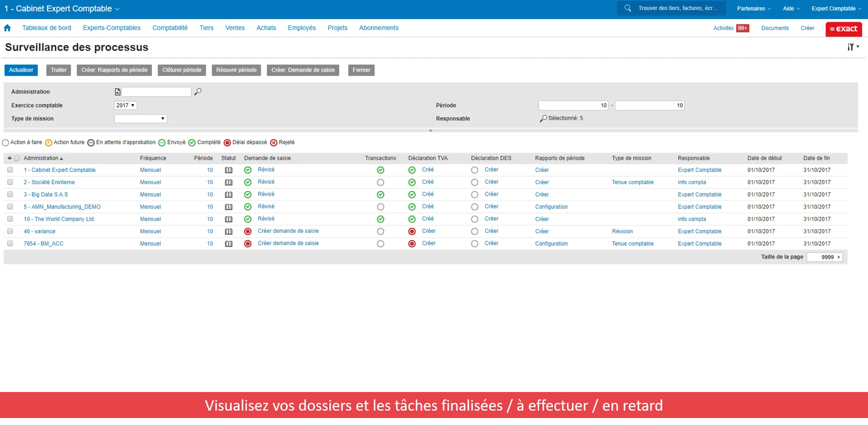Open the Exercice comptable 2017 dropdown
Viewport: 868px width, 425px height.
pyautogui.click(x=125, y=105)
